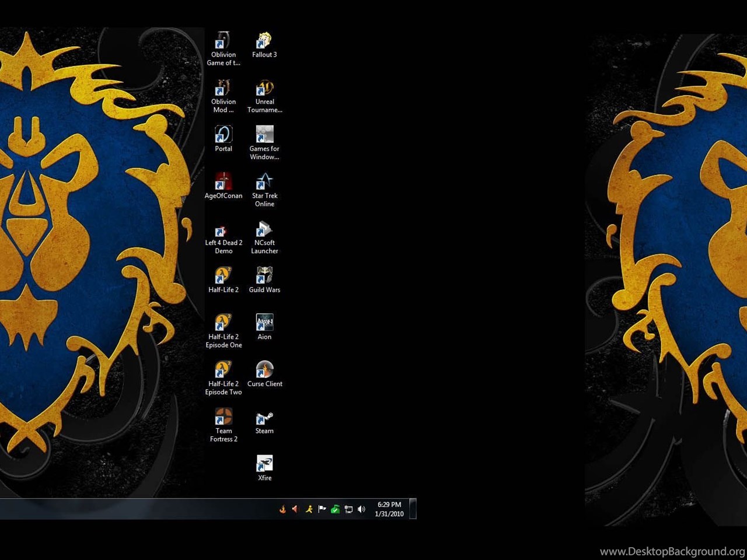Image resolution: width=747 pixels, height=560 pixels.
Task: Select the Portal desktop icon
Action: coord(224,139)
